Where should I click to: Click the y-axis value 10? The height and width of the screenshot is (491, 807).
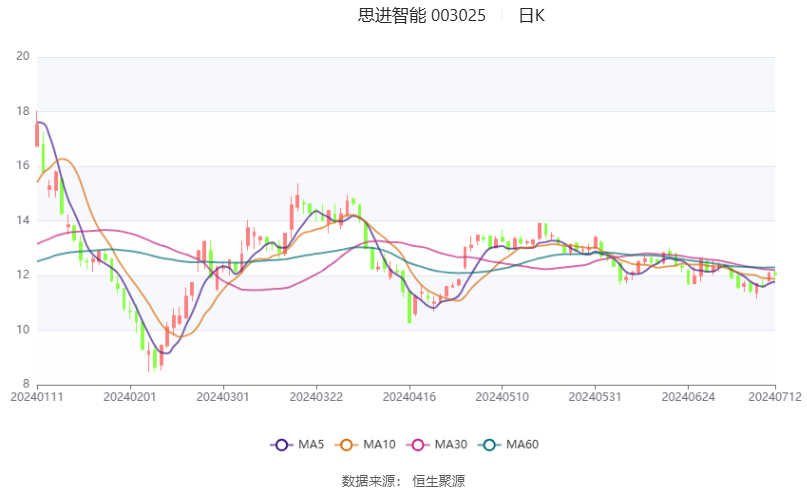click(23, 329)
